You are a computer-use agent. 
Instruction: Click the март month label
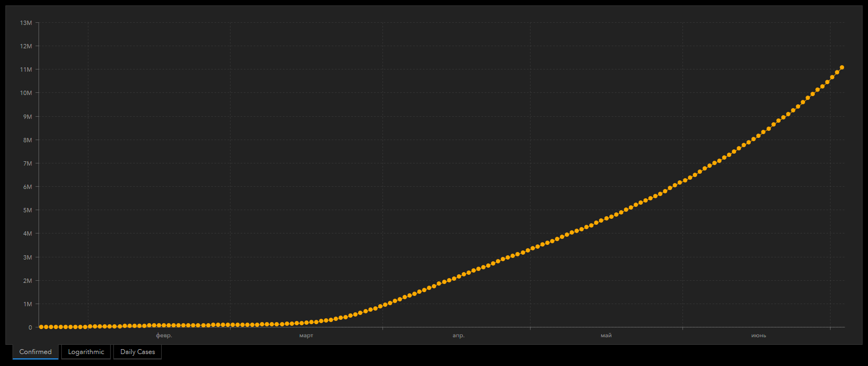pyautogui.click(x=306, y=336)
